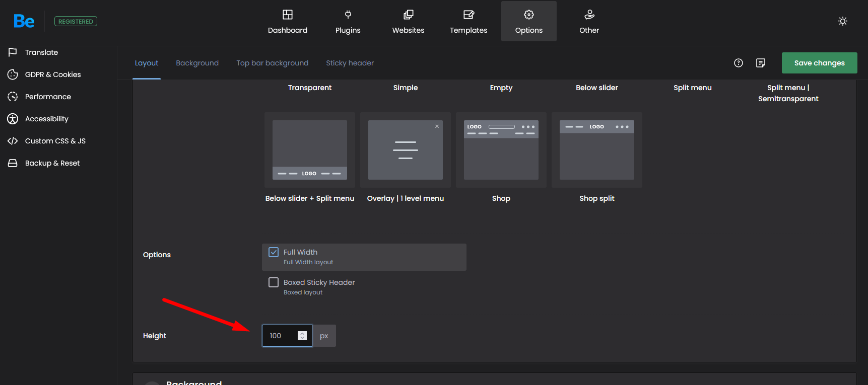The width and height of the screenshot is (868, 385).
Task: Click the Transparent layout label
Action: coord(310,88)
